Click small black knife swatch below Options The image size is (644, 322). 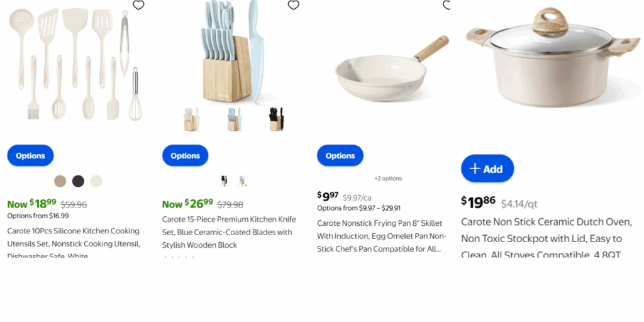click(x=224, y=181)
